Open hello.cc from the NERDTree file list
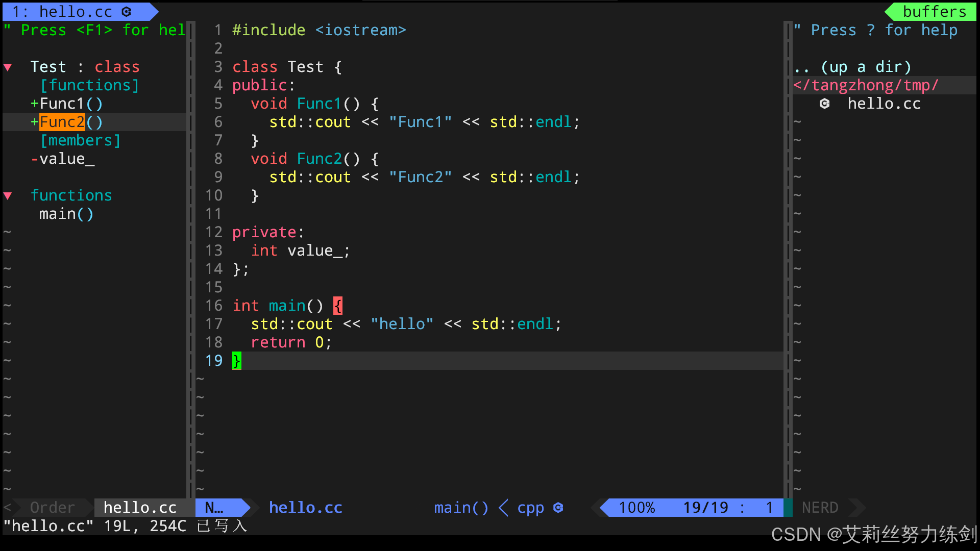 coord(884,104)
